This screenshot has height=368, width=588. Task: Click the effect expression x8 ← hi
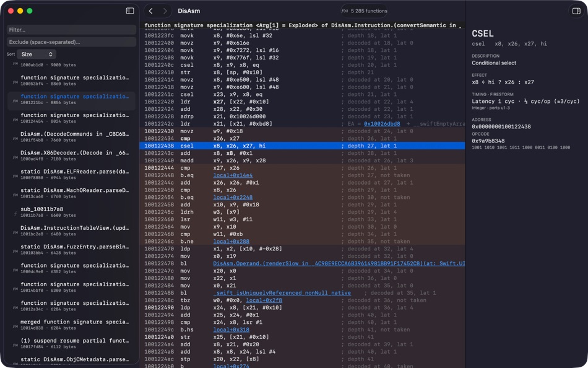pyautogui.click(x=503, y=82)
